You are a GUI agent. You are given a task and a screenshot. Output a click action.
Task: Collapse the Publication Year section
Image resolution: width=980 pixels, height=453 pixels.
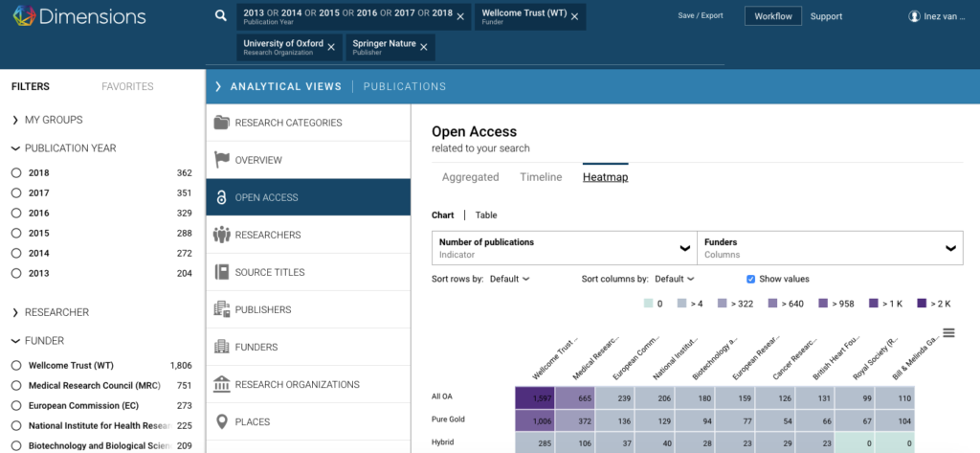[x=15, y=148]
